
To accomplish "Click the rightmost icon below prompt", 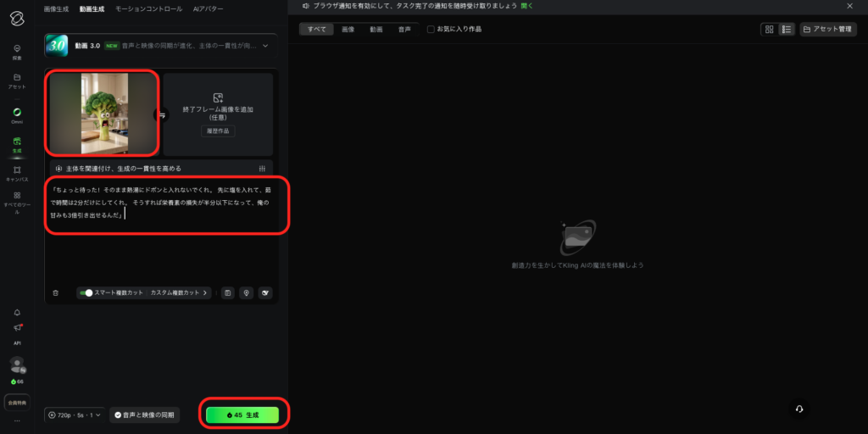I will (x=265, y=292).
